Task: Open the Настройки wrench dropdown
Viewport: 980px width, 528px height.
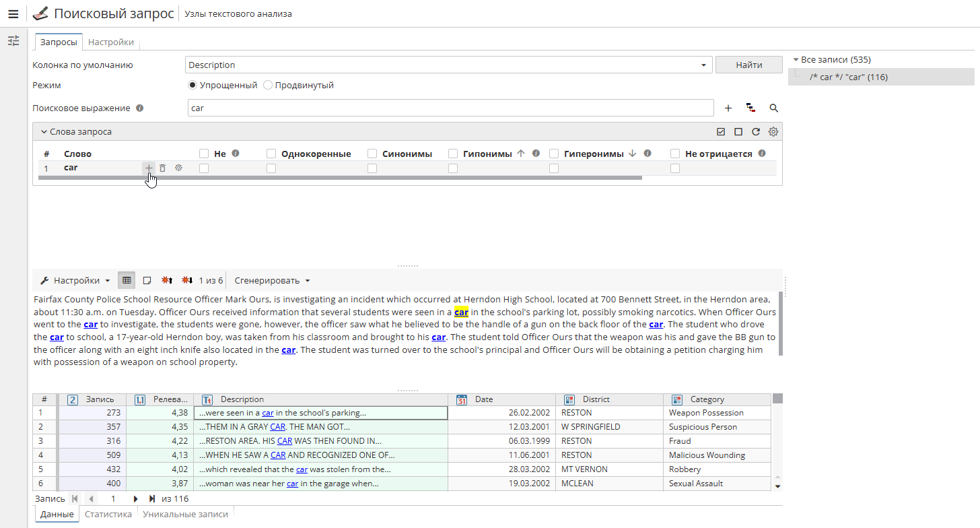Action: click(x=75, y=280)
